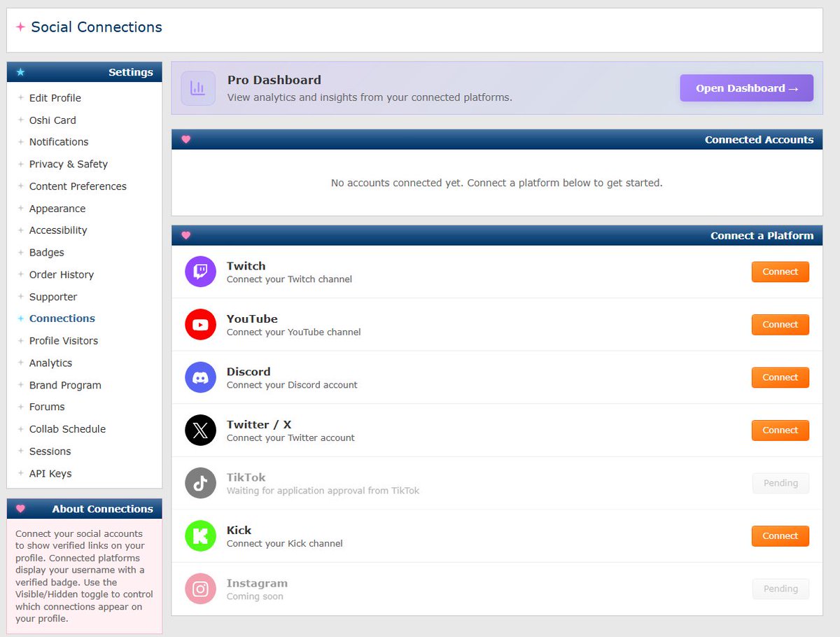The height and width of the screenshot is (637, 840).
Task: Click the heart icon in About Connections header
Action: pos(20,509)
